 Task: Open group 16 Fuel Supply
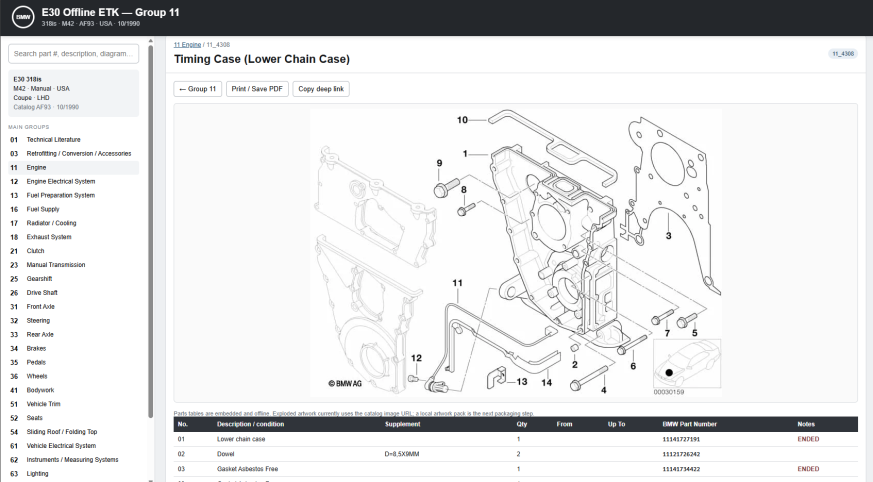tap(73, 209)
